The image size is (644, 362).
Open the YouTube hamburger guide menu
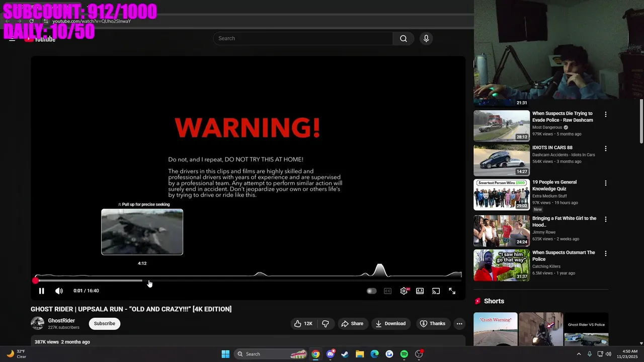[12, 39]
